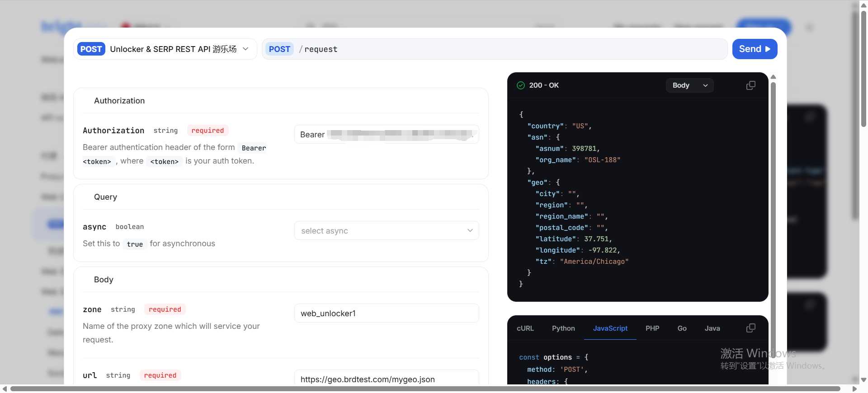Click the "country": "US" response line
The width and height of the screenshot is (868, 393).
click(x=559, y=126)
